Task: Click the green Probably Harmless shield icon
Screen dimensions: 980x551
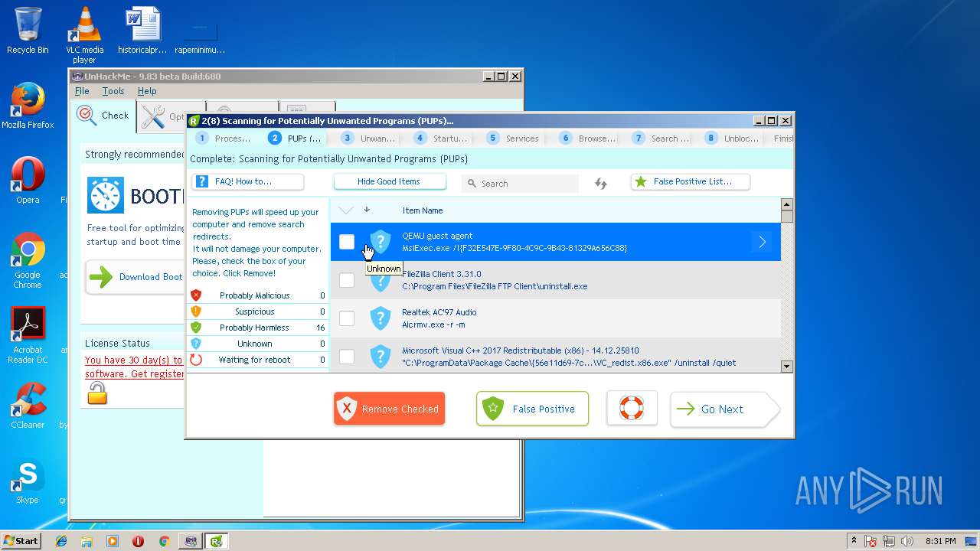Action: [196, 328]
